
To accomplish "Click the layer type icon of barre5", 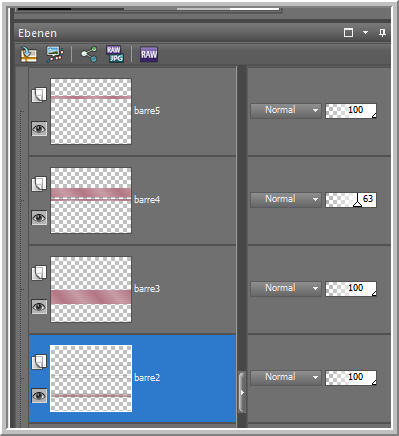I will (x=39, y=95).
